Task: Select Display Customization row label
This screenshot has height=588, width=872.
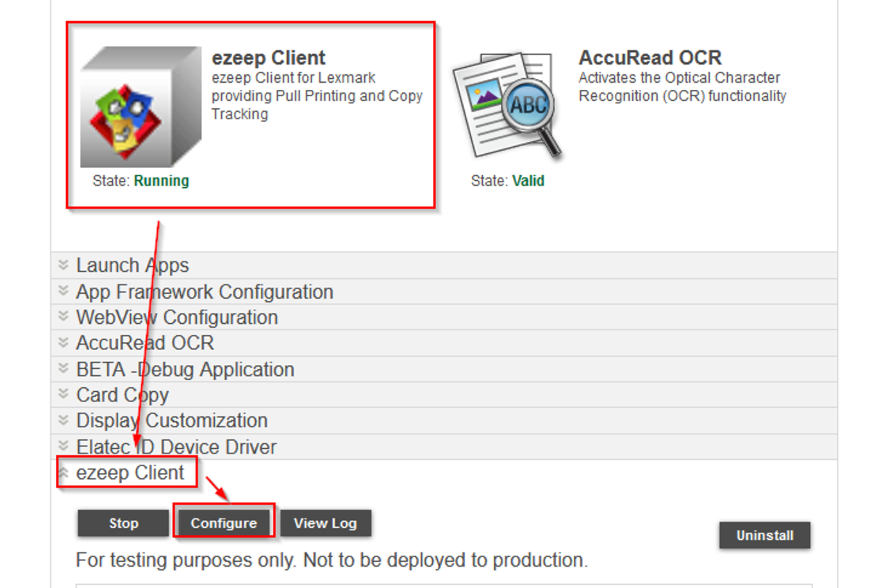Action: click(172, 421)
